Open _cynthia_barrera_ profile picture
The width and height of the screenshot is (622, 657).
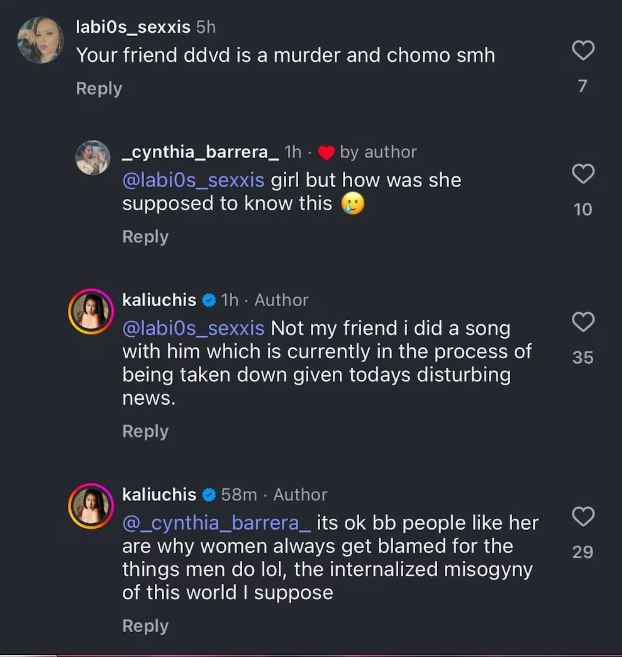tap(93, 158)
